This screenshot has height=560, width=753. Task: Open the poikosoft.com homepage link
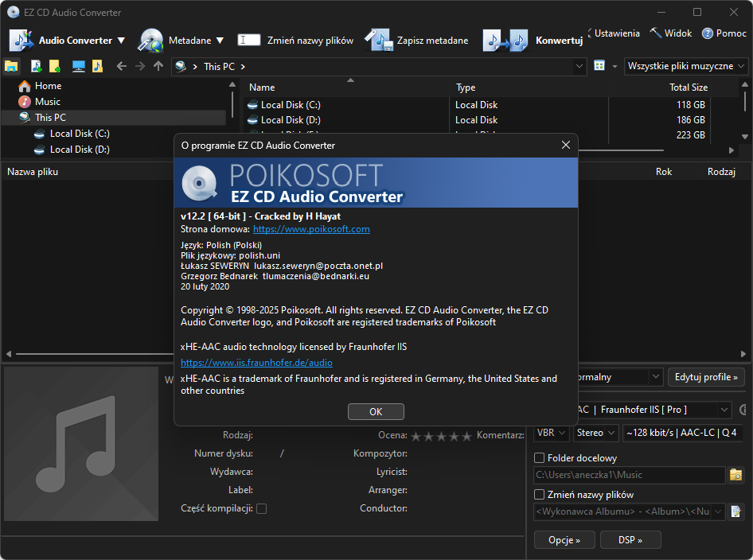tap(311, 229)
